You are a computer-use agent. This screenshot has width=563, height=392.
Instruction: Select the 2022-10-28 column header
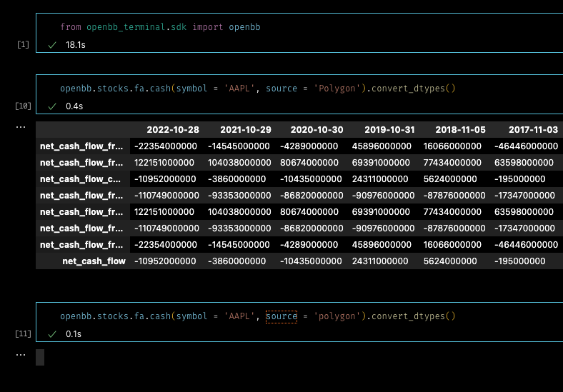coord(173,130)
